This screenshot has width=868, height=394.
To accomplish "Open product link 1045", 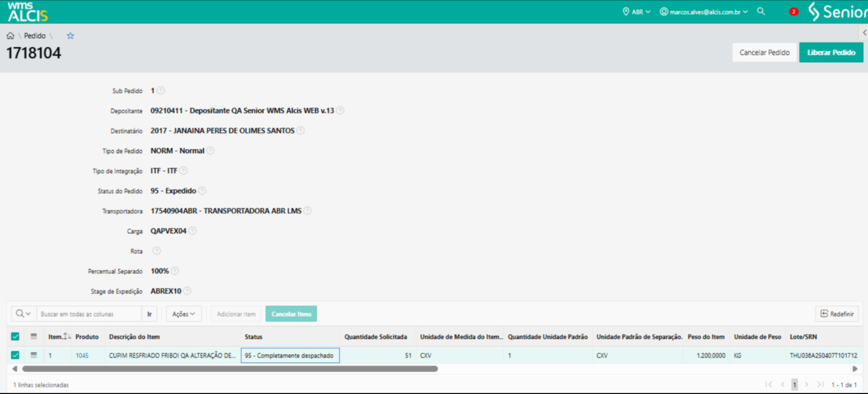I will [82, 355].
